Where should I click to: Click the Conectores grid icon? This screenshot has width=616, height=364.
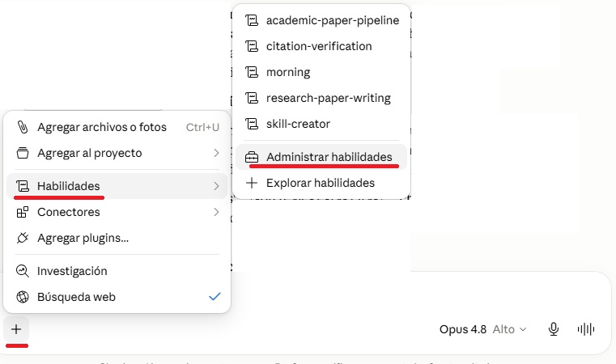23,212
